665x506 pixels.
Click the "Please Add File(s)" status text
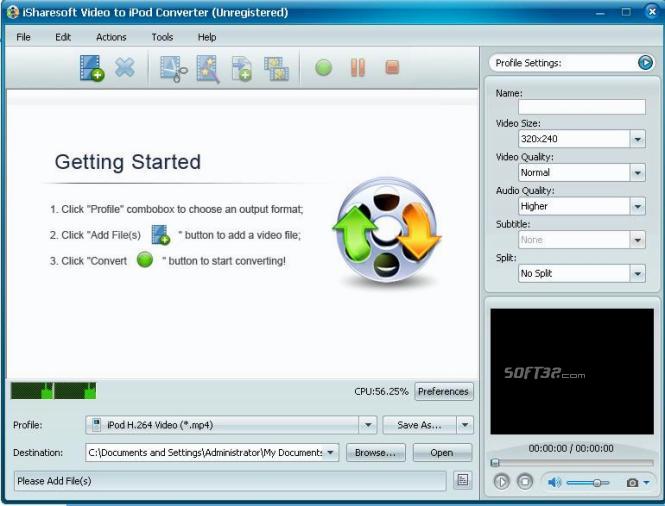click(x=54, y=481)
